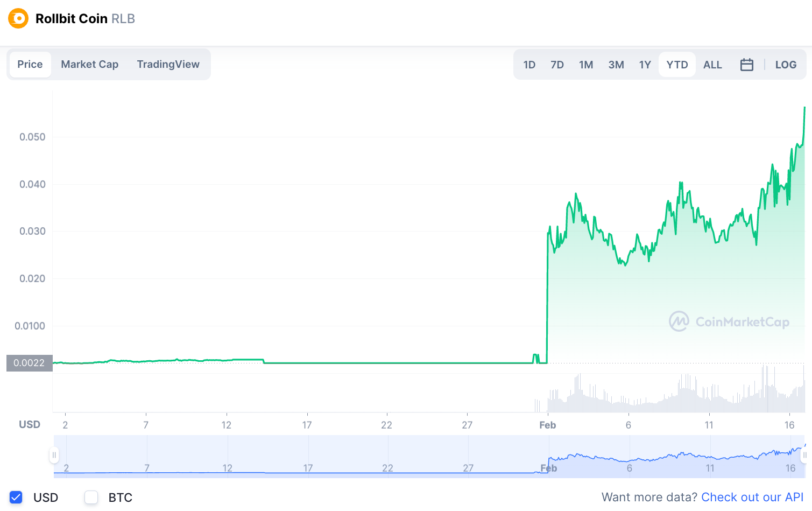Follow the Check out our API link
Screen dimensions: 812x511
pos(752,497)
